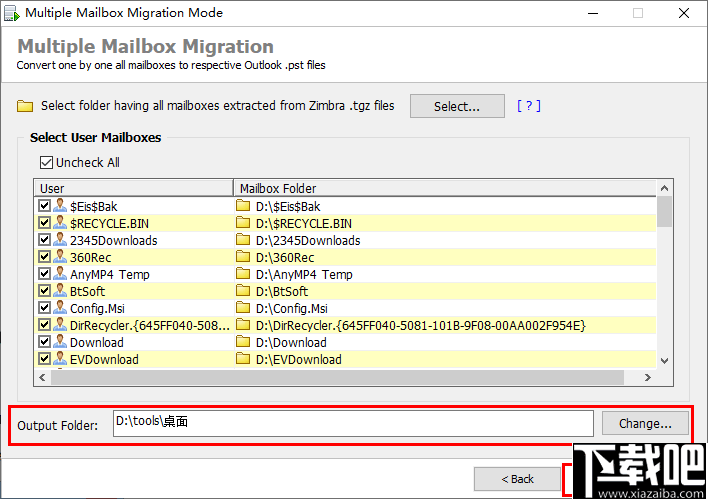This screenshot has width=708, height=499.
Task: Click folder icon of D:\Config.Msi
Action: [243, 308]
